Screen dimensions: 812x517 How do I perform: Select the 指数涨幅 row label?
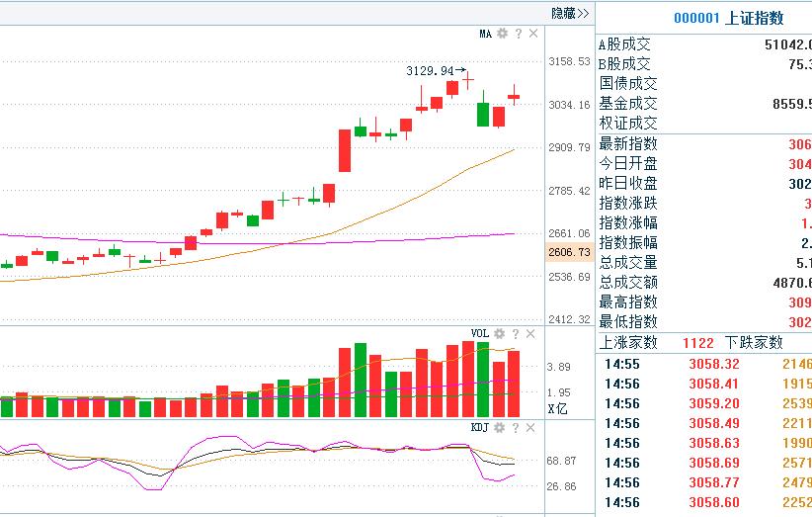[x=628, y=222]
